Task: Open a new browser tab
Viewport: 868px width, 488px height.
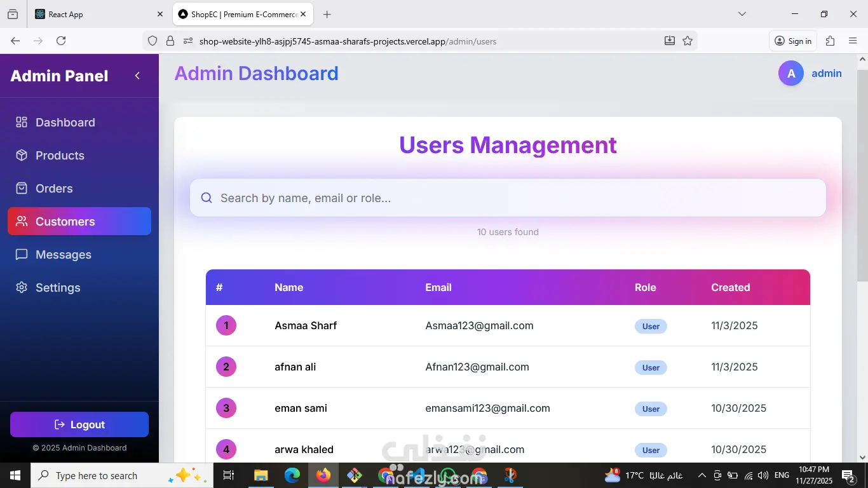Action: pos(327,14)
